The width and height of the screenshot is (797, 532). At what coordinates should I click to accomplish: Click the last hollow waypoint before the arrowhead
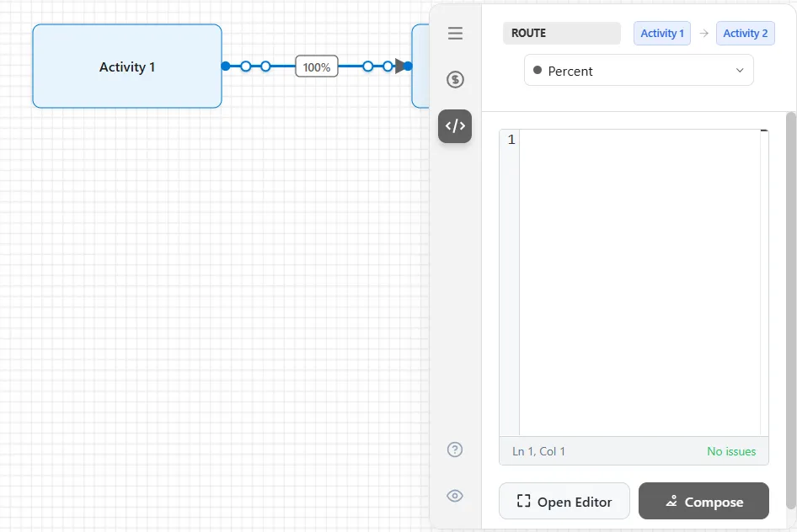pyautogui.click(x=388, y=66)
